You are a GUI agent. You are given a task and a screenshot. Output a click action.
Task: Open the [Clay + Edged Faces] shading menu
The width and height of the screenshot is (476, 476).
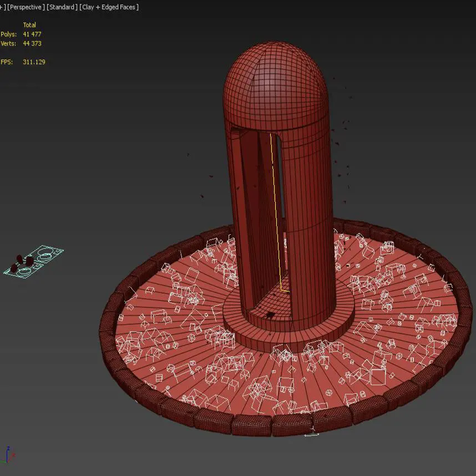coord(109,7)
